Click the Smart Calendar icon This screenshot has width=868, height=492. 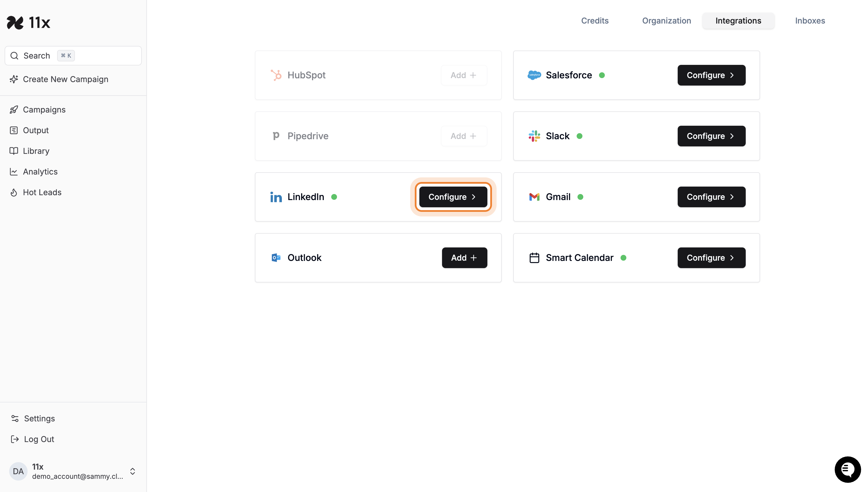coord(534,258)
